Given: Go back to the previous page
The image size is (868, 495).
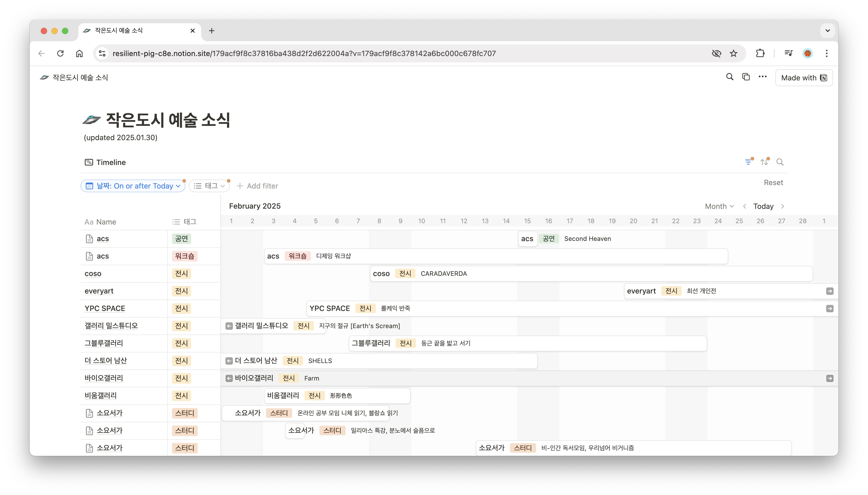Looking at the screenshot, I should point(42,53).
